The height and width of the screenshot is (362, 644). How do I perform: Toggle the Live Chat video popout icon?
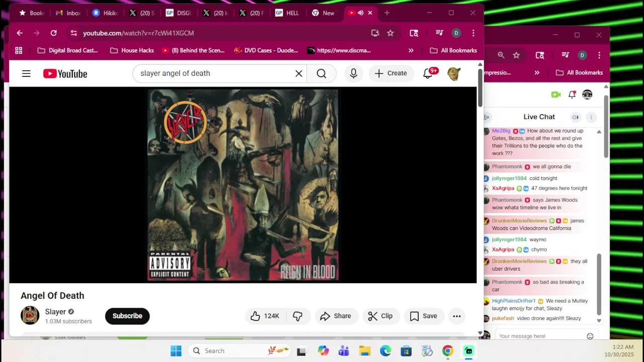coord(576,117)
